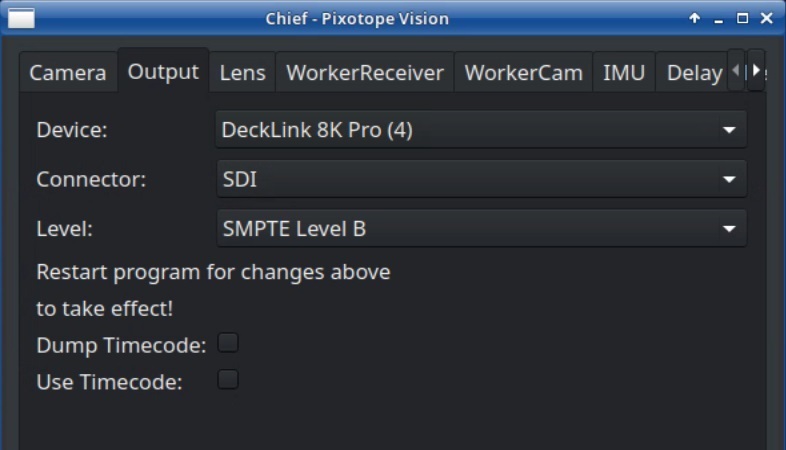Open the window menu icon in title bar
This screenshot has width=786, height=450.
[x=21, y=18]
